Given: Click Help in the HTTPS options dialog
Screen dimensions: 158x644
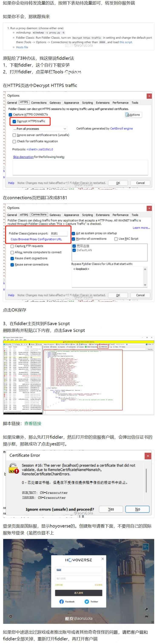Looking at the screenshot, I should tap(11, 183).
